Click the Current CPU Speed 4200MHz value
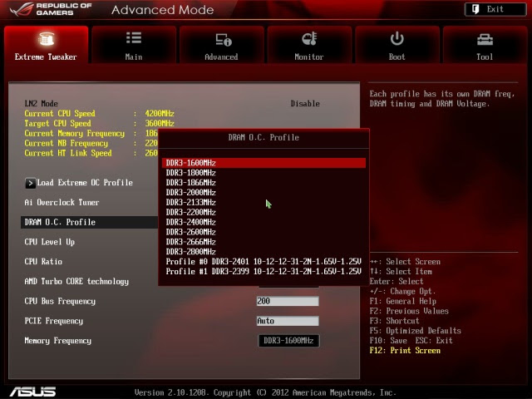 tap(160, 113)
